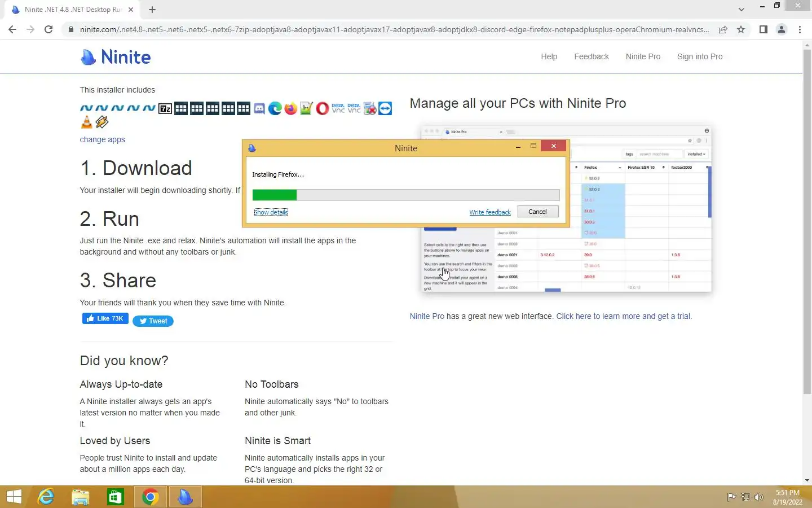
Task: Open Ninite Pro in the header
Action: [643, 56]
